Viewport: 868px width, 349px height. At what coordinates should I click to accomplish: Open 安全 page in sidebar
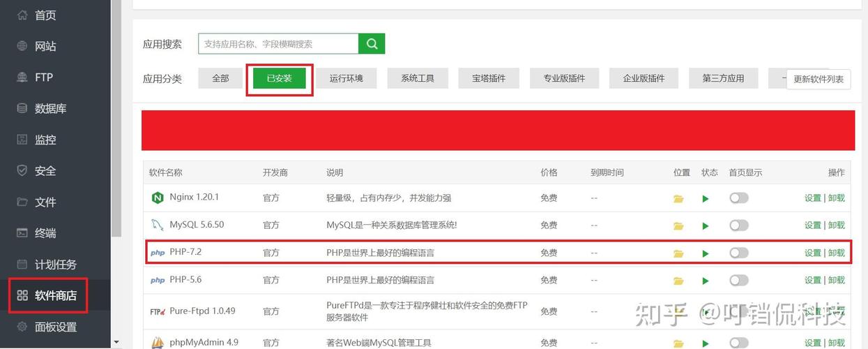pos(45,171)
